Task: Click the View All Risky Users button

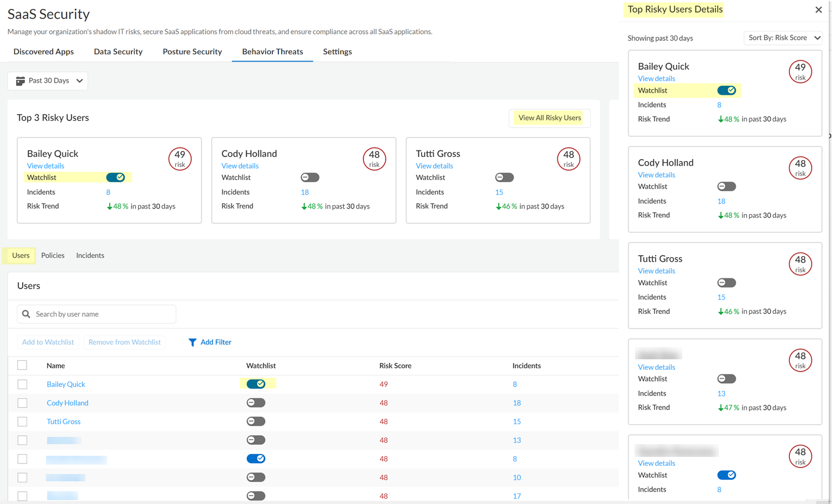Action: [549, 118]
